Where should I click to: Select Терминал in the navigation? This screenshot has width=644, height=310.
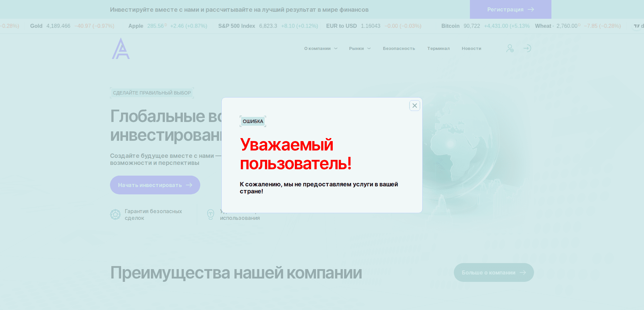pyautogui.click(x=438, y=48)
